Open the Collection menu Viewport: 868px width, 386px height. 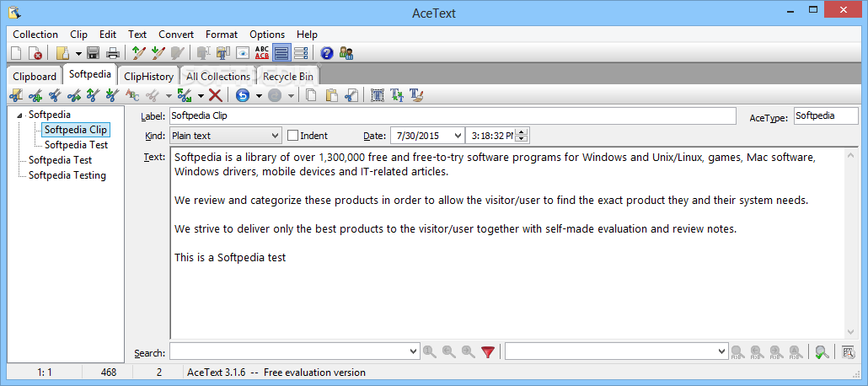35,35
